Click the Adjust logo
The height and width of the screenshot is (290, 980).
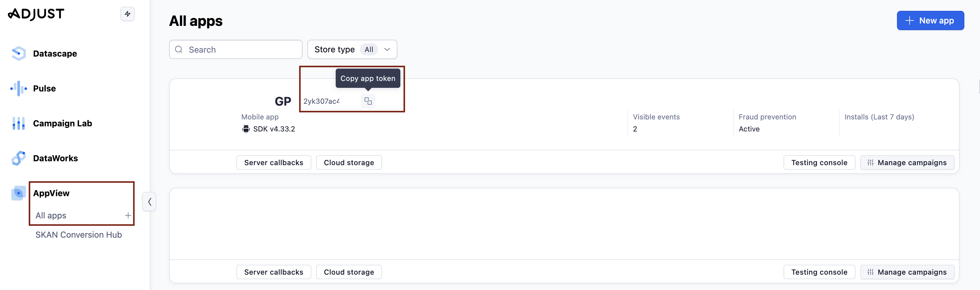pyautogui.click(x=36, y=14)
